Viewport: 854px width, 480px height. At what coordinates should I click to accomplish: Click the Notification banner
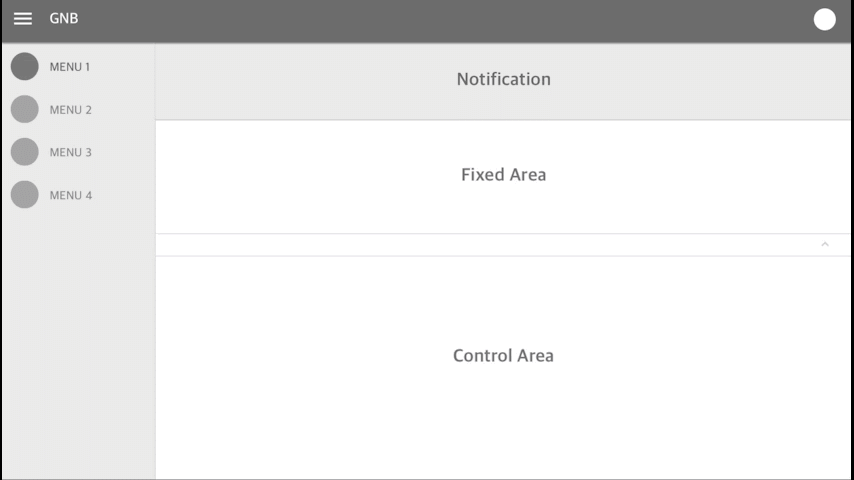pyautogui.click(x=503, y=81)
